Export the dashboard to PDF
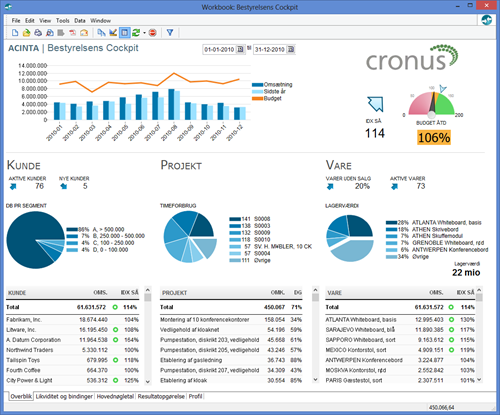 (72, 33)
